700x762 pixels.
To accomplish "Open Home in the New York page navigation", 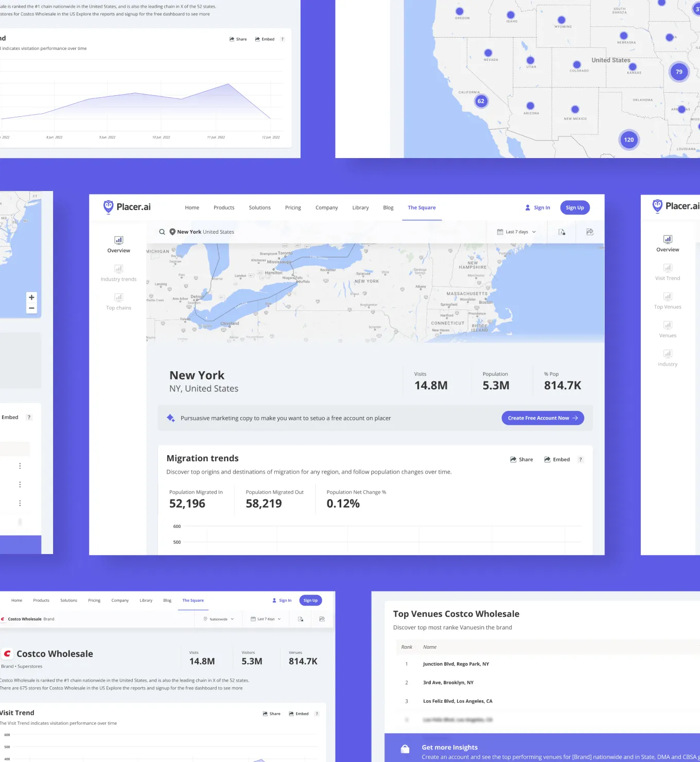I will pyautogui.click(x=192, y=207).
